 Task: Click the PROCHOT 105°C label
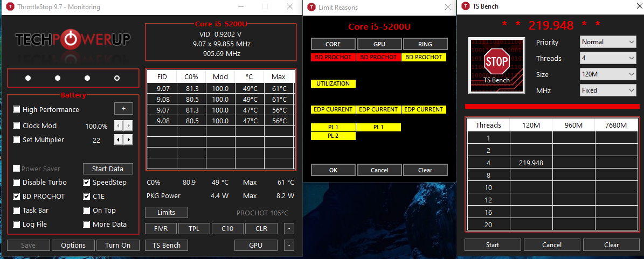(x=262, y=213)
